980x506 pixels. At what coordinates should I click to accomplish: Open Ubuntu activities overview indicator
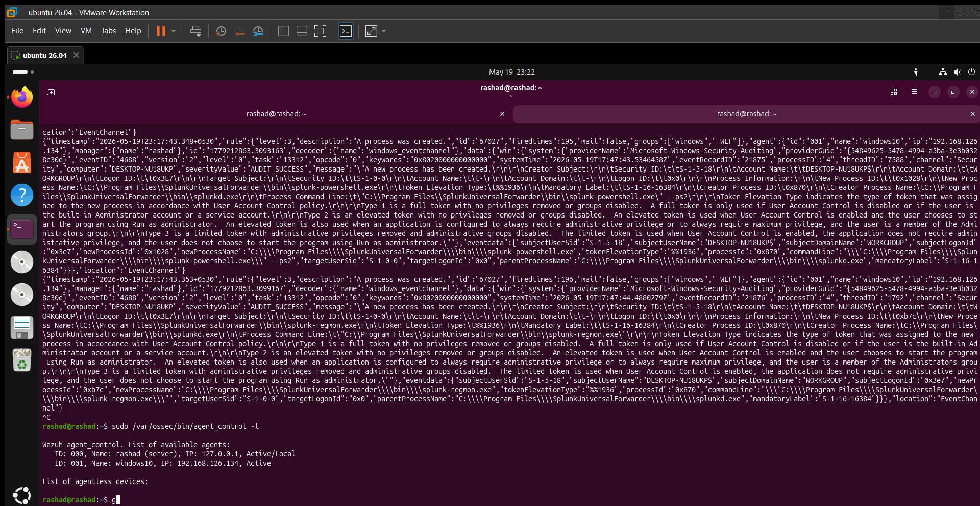[x=22, y=72]
